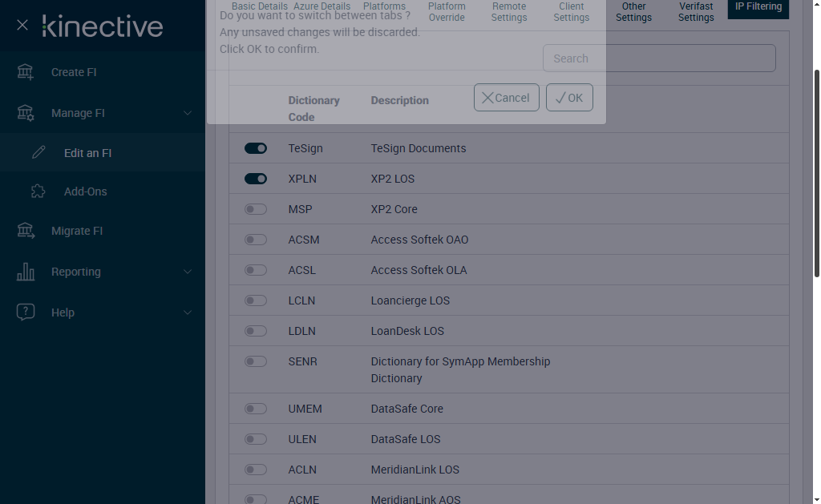Expand the Help menu chevron
Image resolution: width=821 pixels, height=504 pixels.
(x=187, y=312)
